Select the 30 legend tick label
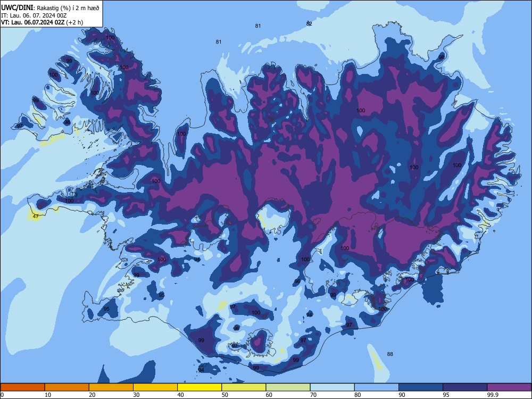Screen dimensions: 532x399 (x=136, y=395)
